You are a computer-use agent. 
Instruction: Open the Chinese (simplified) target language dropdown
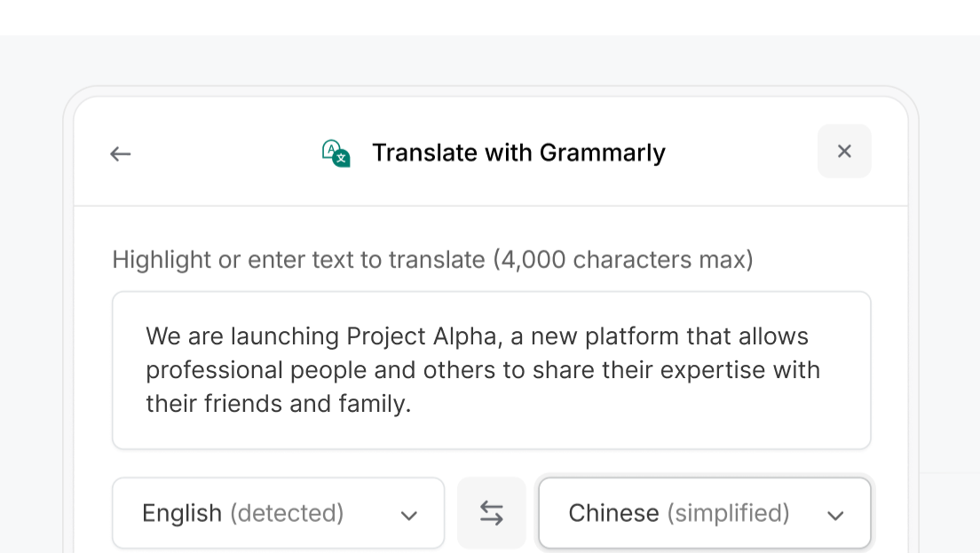[x=705, y=513]
